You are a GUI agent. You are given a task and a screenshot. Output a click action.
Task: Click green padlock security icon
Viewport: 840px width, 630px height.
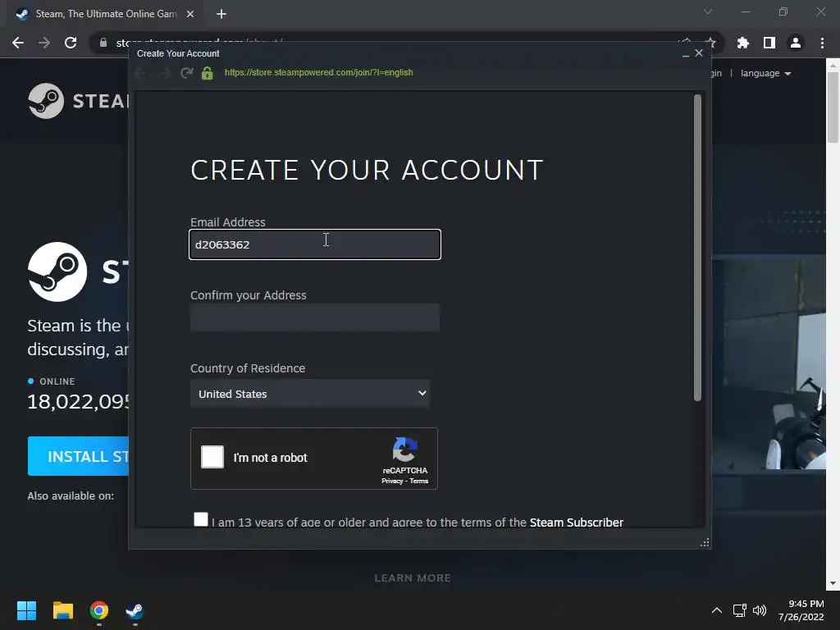(208, 73)
